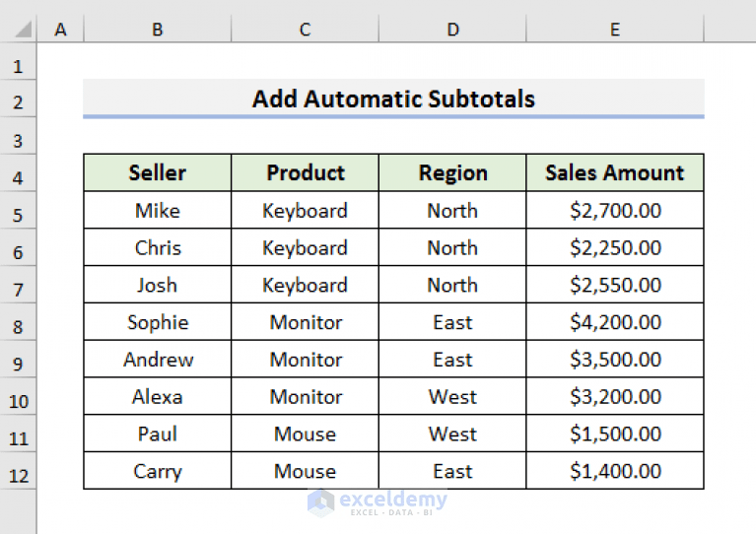Select Andrew's 'Monitor' product cell

(306, 359)
